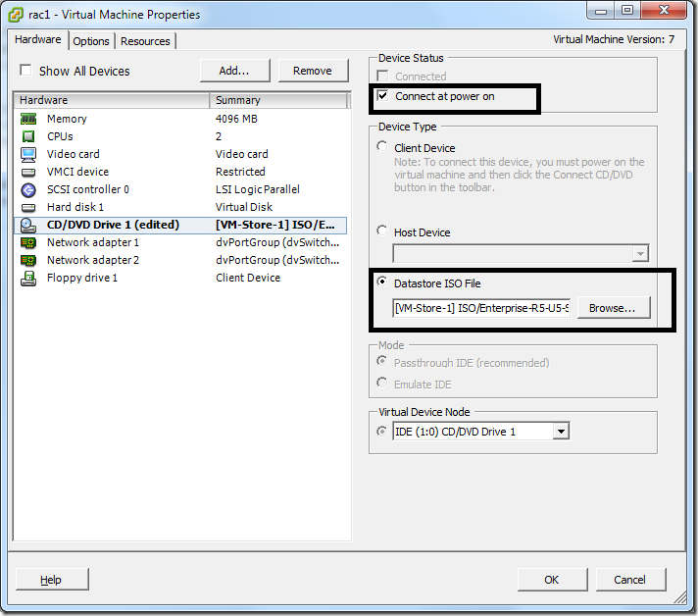Image resolution: width=698 pixels, height=616 pixels.
Task: Select the CD/DVD Drive 1 (edited) label
Action: [x=113, y=225]
